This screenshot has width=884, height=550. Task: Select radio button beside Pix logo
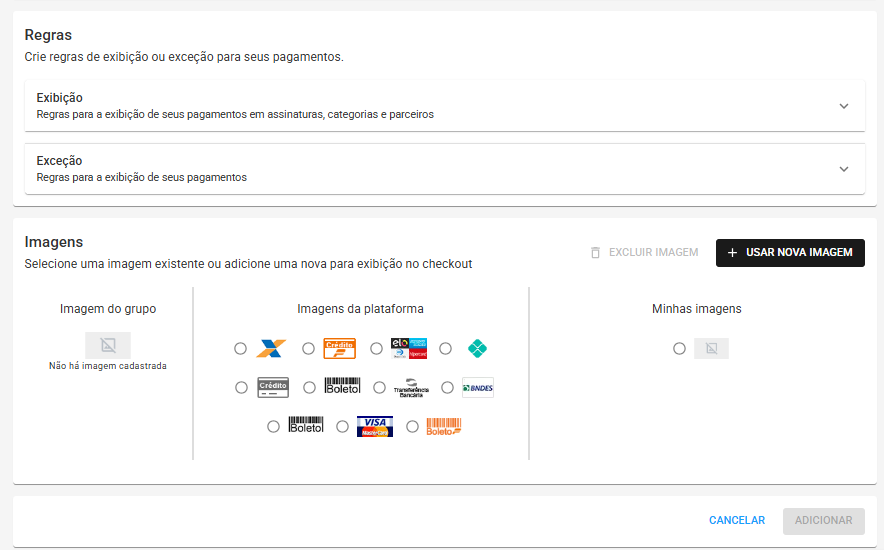(445, 349)
